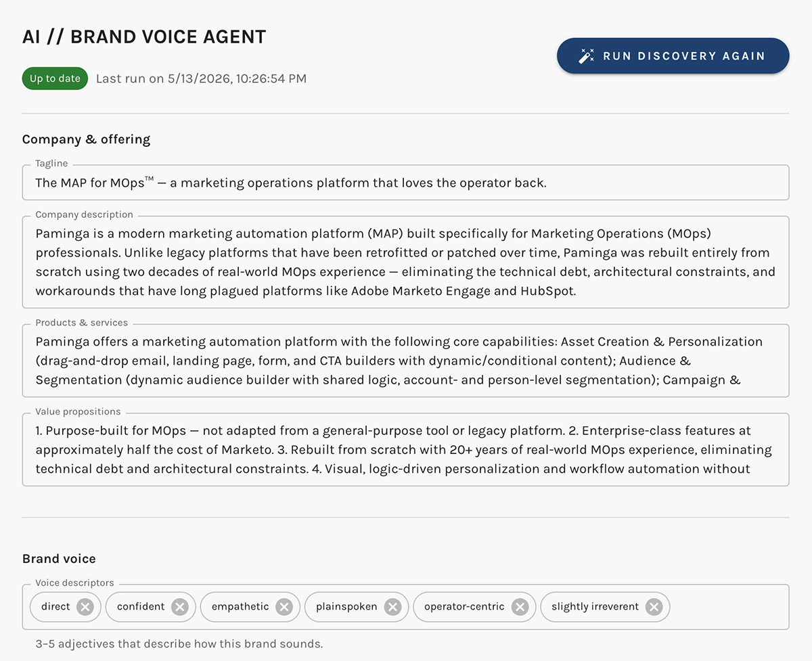The image size is (812, 661).
Task: Click the Run Discovery Again button
Action: [673, 56]
